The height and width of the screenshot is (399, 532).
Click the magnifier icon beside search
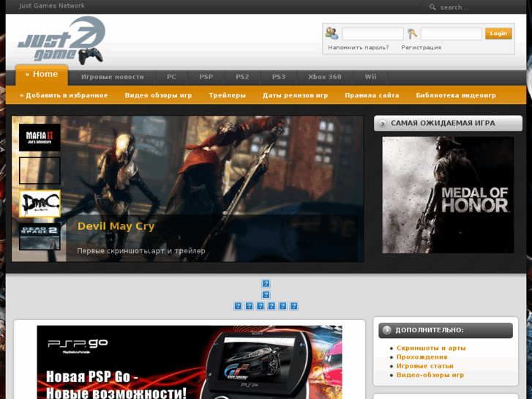click(432, 7)
